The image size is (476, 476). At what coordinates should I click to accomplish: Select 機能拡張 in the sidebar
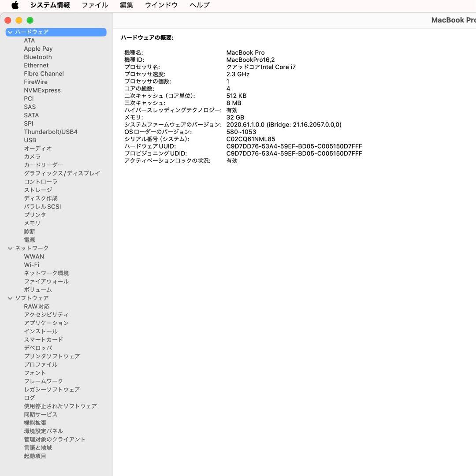pos(35,423)
